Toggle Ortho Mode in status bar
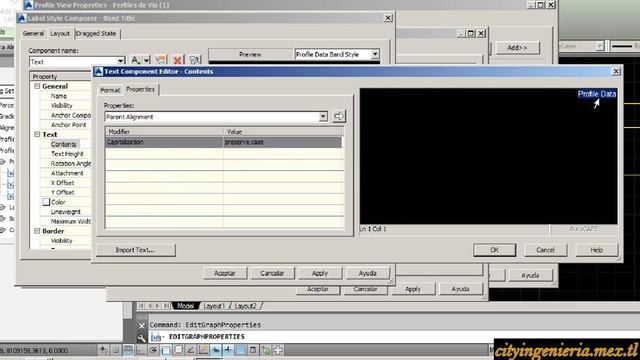 pyautogui.click(x=141, y=350)
